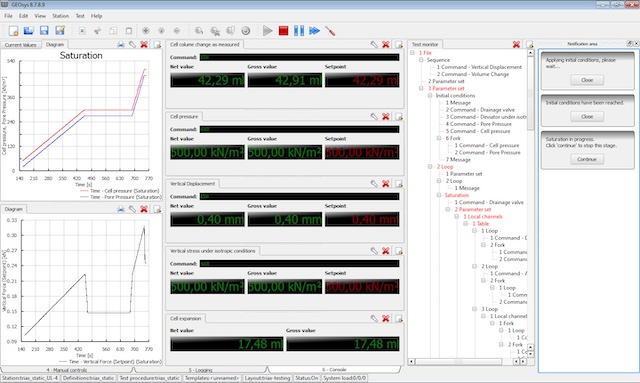The height and width of the screenshot is (383, 640).
Task: Start the test with the Play button
Action: (x=267, y=31)
